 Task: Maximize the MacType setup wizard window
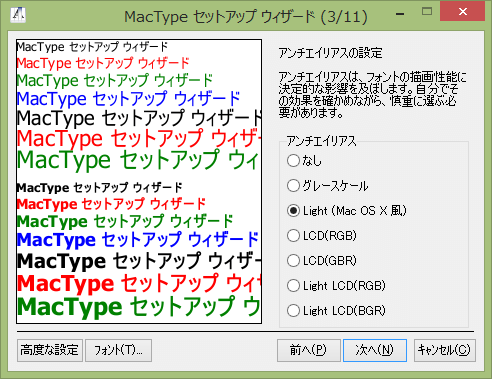pos(427,12)
